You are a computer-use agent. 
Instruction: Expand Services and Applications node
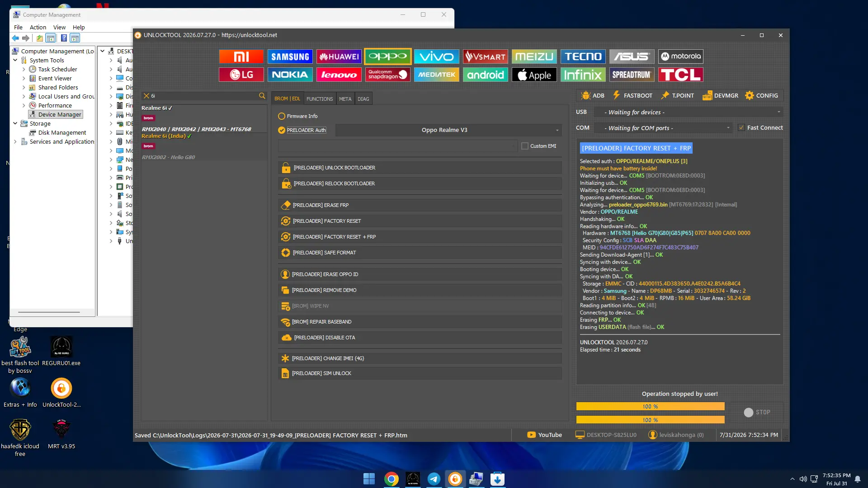[x=15, y=141]
